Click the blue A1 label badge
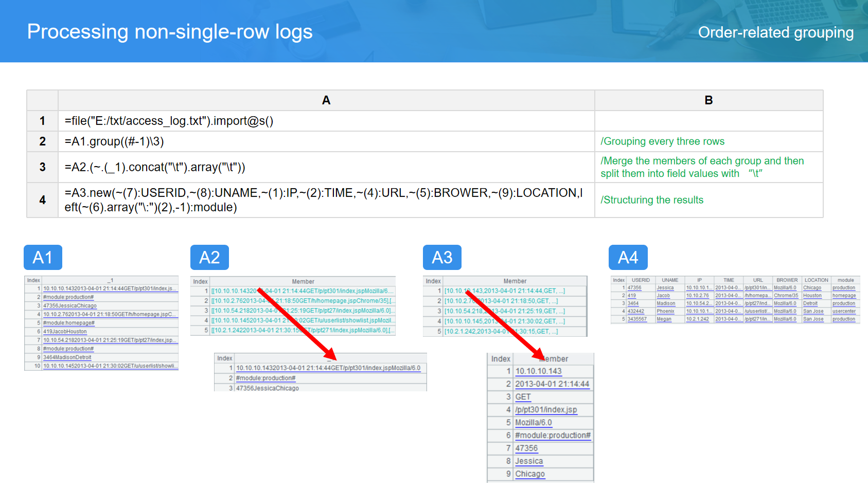 pyautogui.click(x=43, y=257)
